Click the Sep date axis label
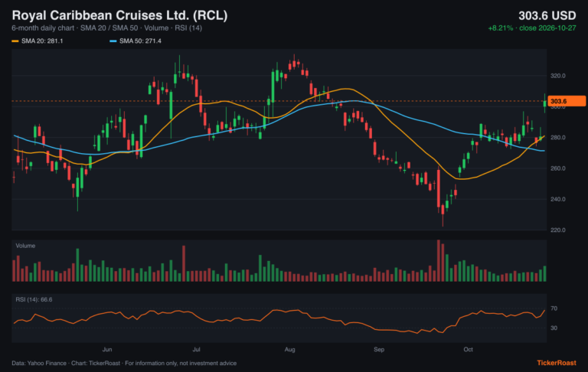Screen dimensions: 588x372 coord(379,350)
